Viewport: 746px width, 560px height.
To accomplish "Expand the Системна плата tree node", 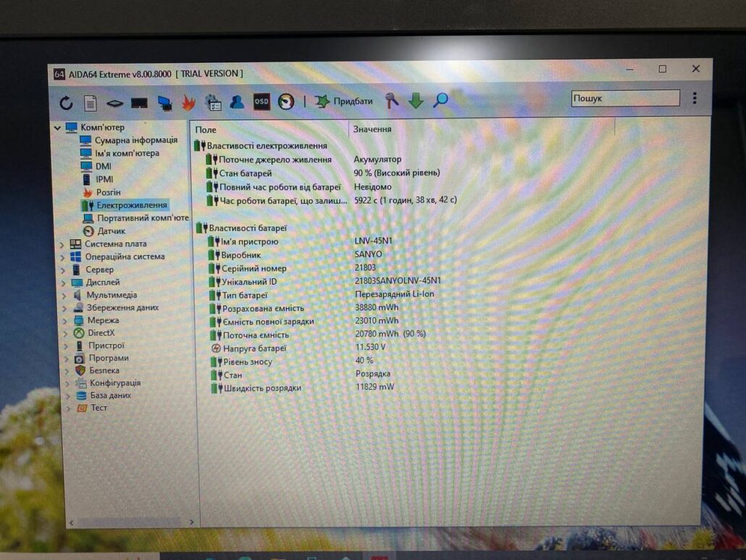I will [x=62, y=244].
